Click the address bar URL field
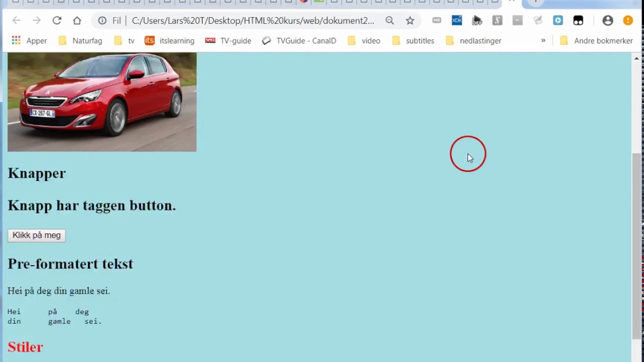This screenshot has width=644, height=362. [253, 21]
